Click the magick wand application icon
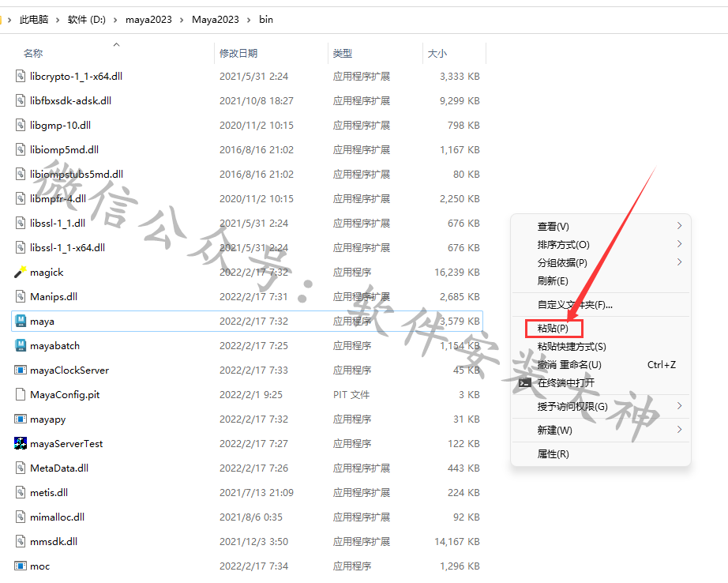 pyautogui.click(x=21, y=273)
